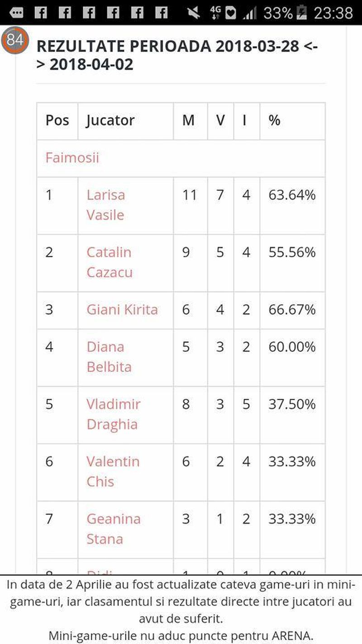The height and width of the screenshot is (644, 362).
Task: View Diana Belbita's player page
Action: 109,357
